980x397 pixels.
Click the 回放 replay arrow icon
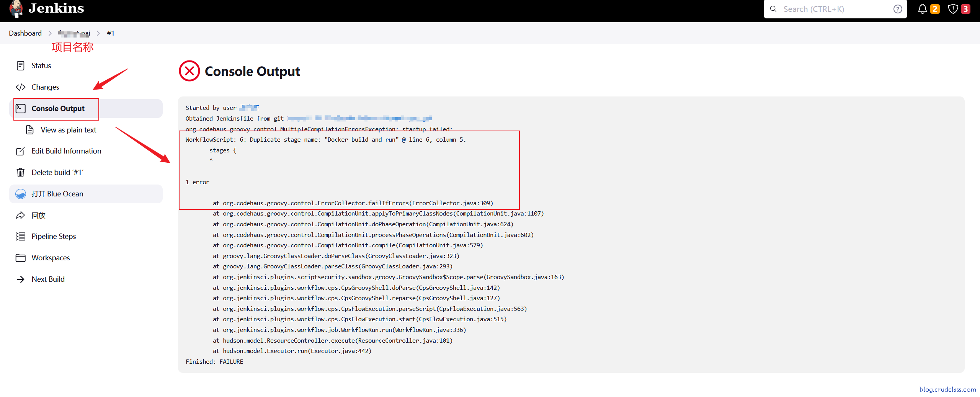point(21,216)
